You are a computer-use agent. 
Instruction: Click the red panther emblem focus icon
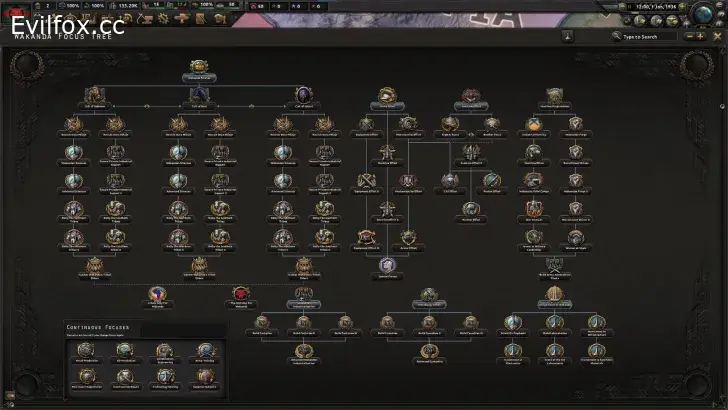tap(240, 293)
